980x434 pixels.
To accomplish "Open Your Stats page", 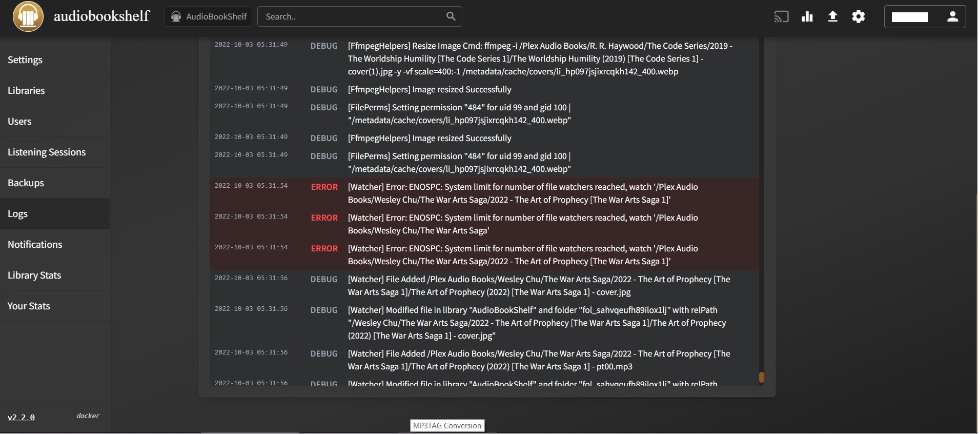I will tap(55, 306).
